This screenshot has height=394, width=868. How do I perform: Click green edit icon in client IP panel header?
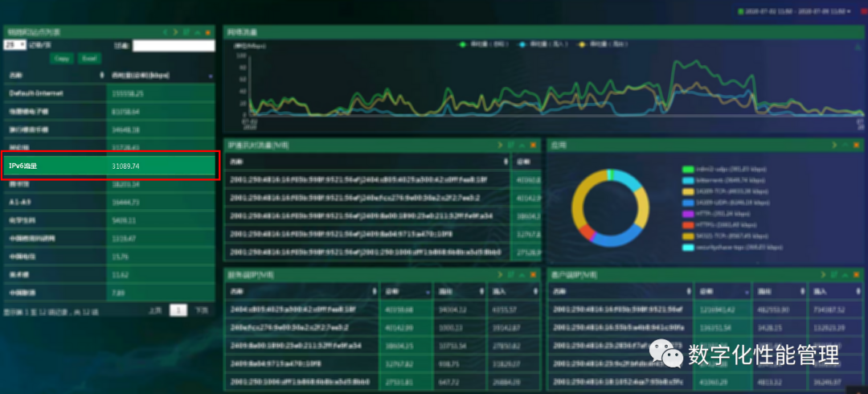[834, 274]
